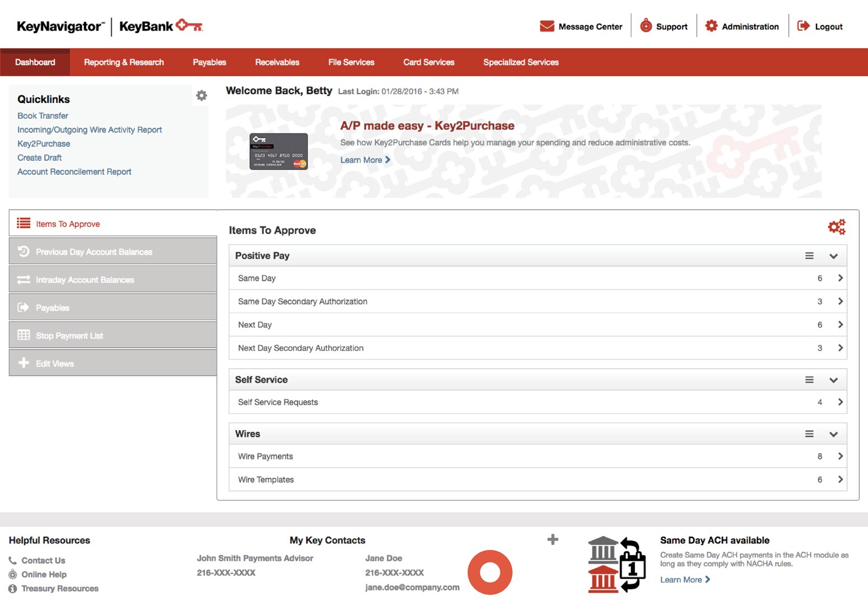
Task: Click the Wire Payments row label
Action: pyautogui.click(x=265, y=456)
